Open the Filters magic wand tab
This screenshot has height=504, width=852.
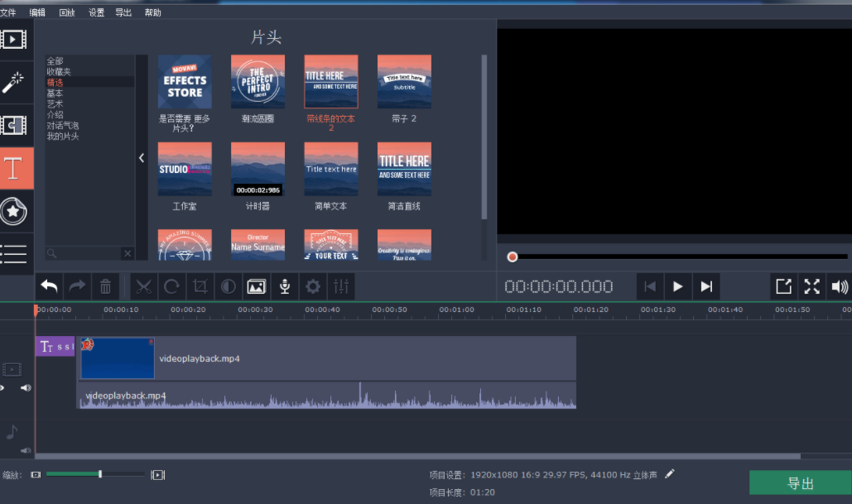(13, 83)
